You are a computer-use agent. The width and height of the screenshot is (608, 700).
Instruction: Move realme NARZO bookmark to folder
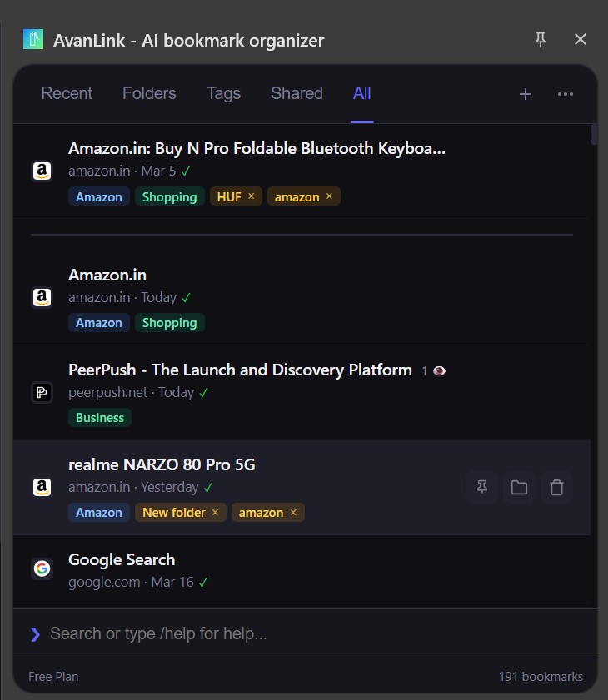(519, 487)
